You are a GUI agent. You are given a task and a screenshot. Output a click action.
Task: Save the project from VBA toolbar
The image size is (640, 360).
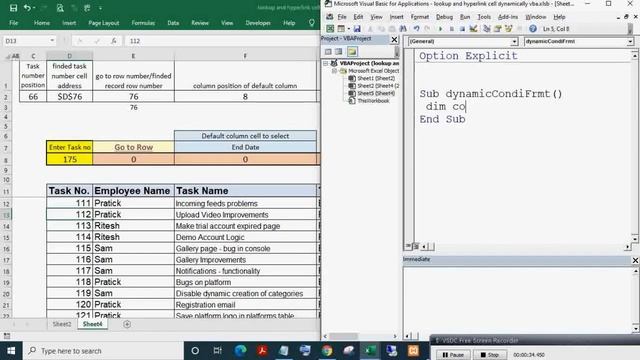(357, 29)
